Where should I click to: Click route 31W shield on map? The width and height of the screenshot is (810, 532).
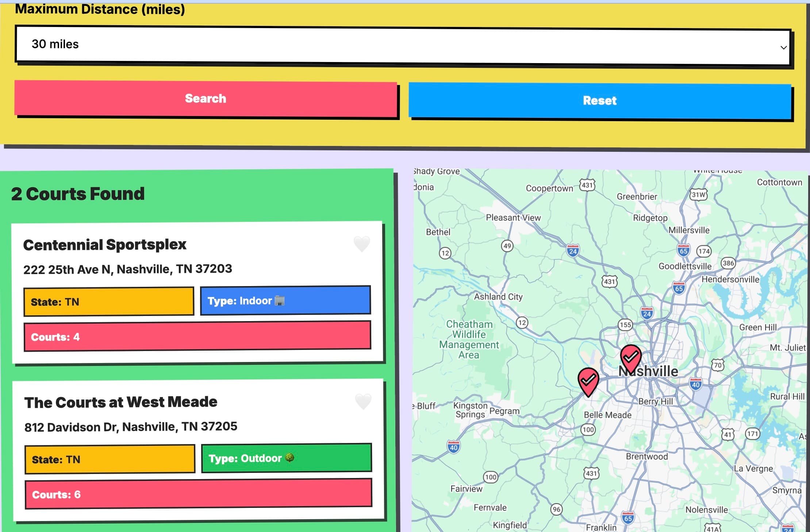coord(698,194)
